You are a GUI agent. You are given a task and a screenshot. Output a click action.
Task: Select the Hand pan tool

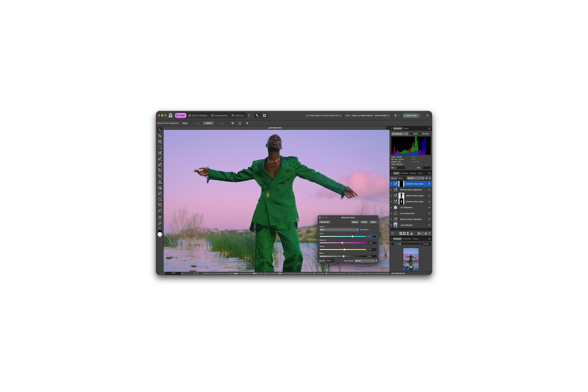[160, 218]
